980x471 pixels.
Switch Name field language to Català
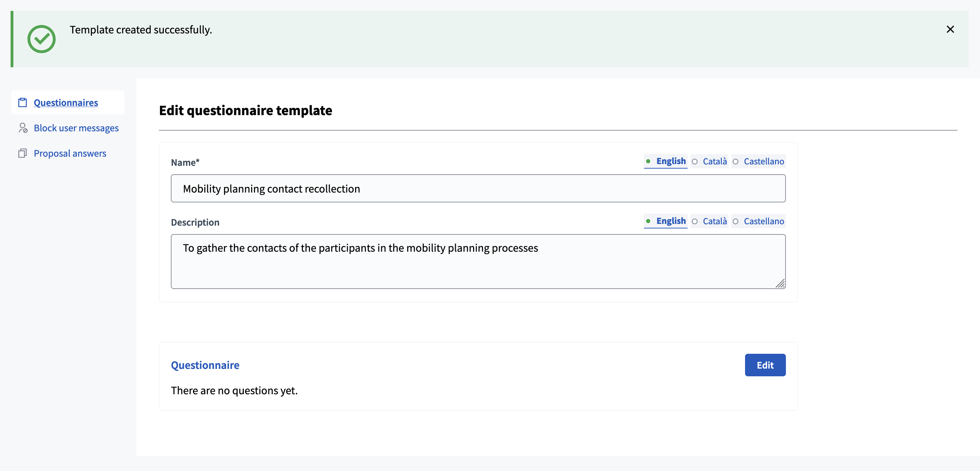pos(714,161)
